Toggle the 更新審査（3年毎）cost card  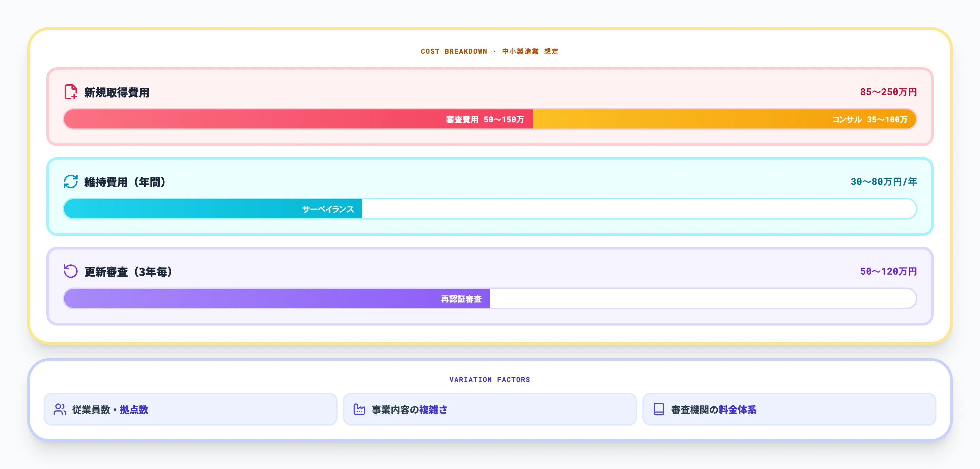point(490,286)
